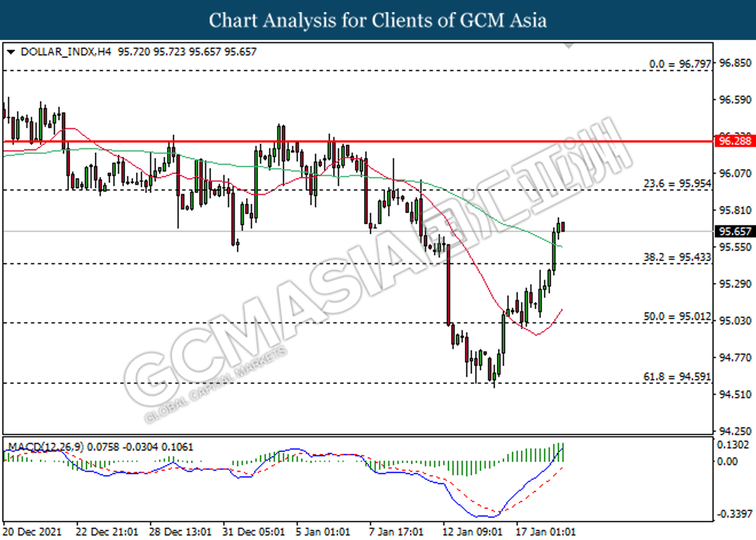Click the 20 Dec 2021 date label

coord(32,532)
